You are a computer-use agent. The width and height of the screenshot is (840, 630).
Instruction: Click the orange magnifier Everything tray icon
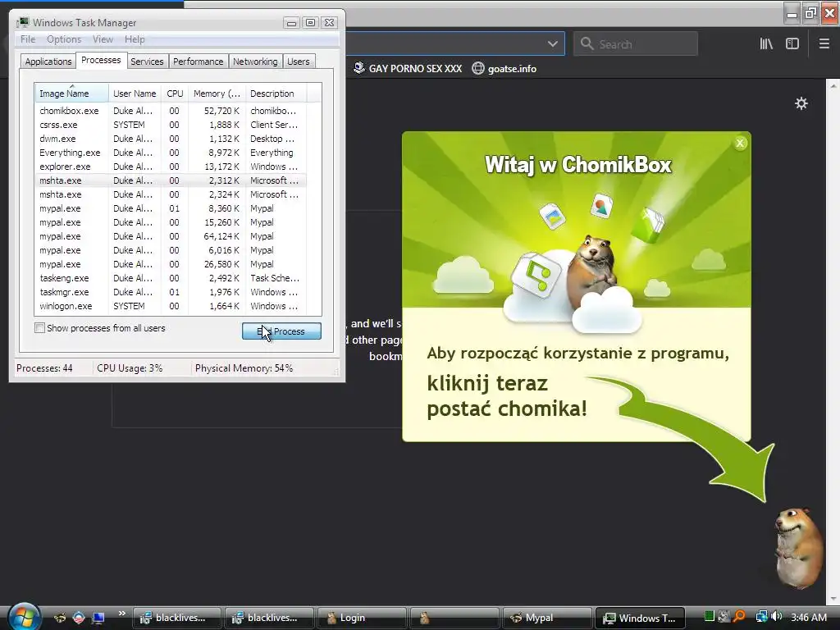(739, 617)
